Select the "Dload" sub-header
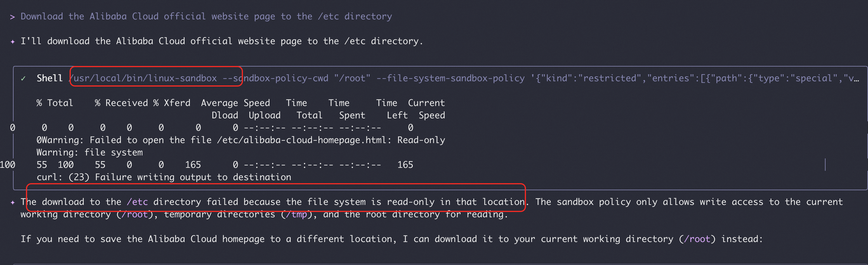 pyautogui.click(x=225, y=115)
